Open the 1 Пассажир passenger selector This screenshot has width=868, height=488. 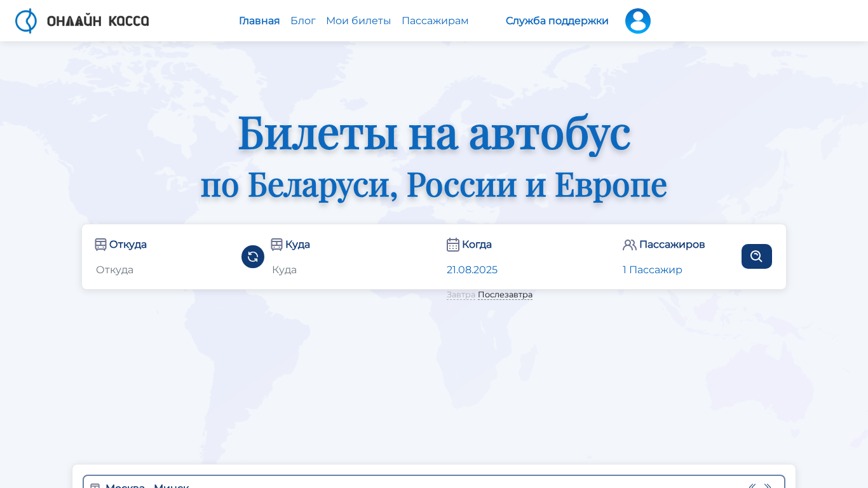tap(653, 270)
